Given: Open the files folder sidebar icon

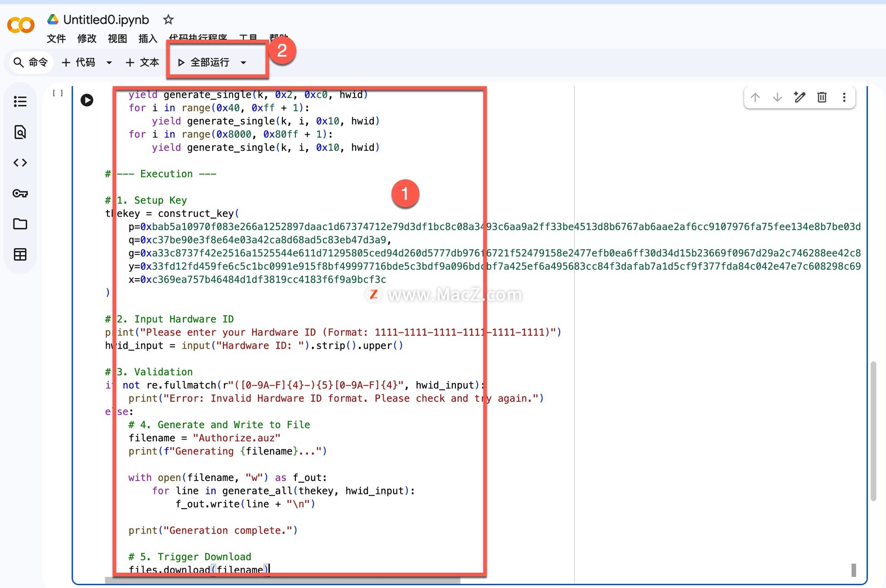Looking at the screenshot, I should pyautogui.click(x=20, y=224).
